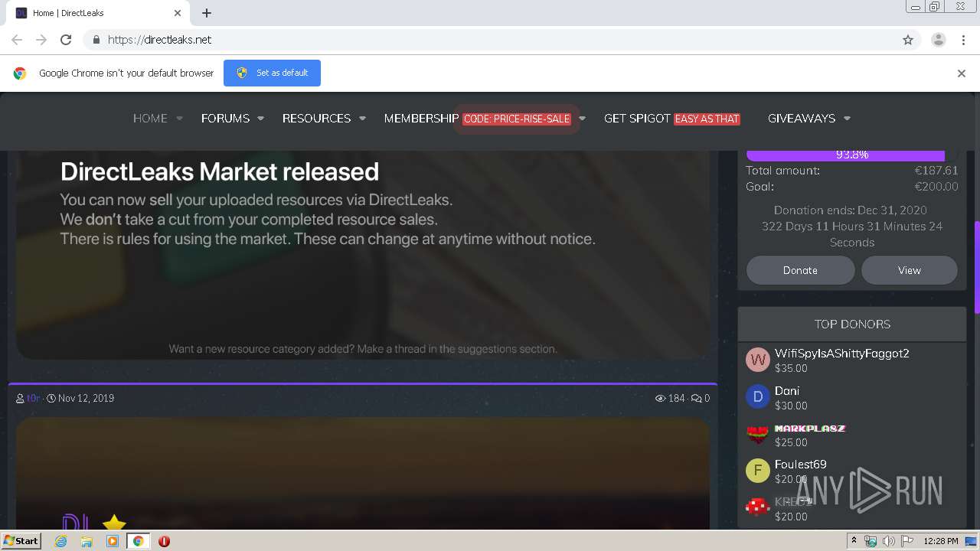Click the EASY AS THAT badge
980x551 pixels.
pyautogui.click(x=707, y=119)
